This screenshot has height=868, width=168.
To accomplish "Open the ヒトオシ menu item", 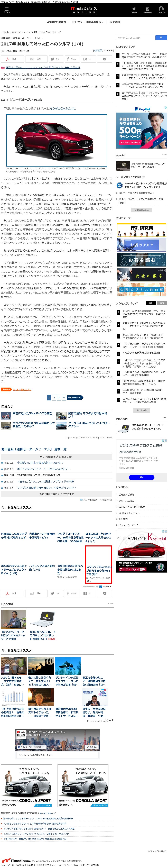I will pyautogui.click(x=88, y=22).
